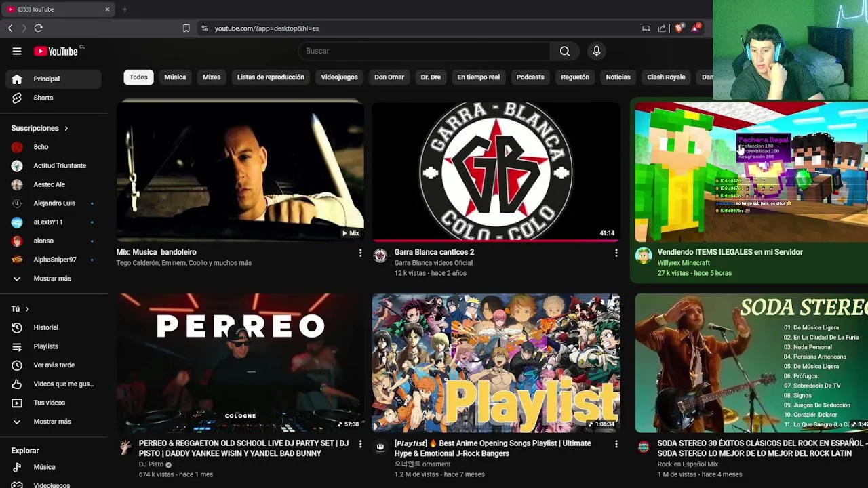Select the Noticias filter chip
This screenshot has width=868, height=488.
pyautogui.click(x=618, y=77)
